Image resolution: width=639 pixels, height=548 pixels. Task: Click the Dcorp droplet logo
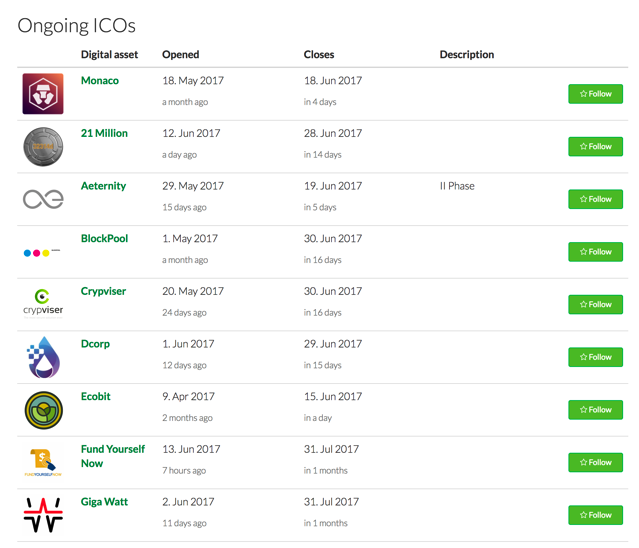click(43, 357)
